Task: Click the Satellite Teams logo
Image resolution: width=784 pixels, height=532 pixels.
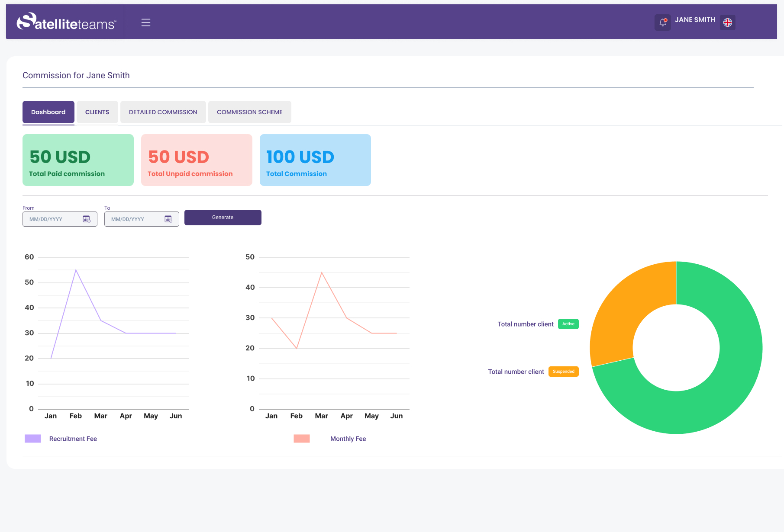Action: [66, 22]
